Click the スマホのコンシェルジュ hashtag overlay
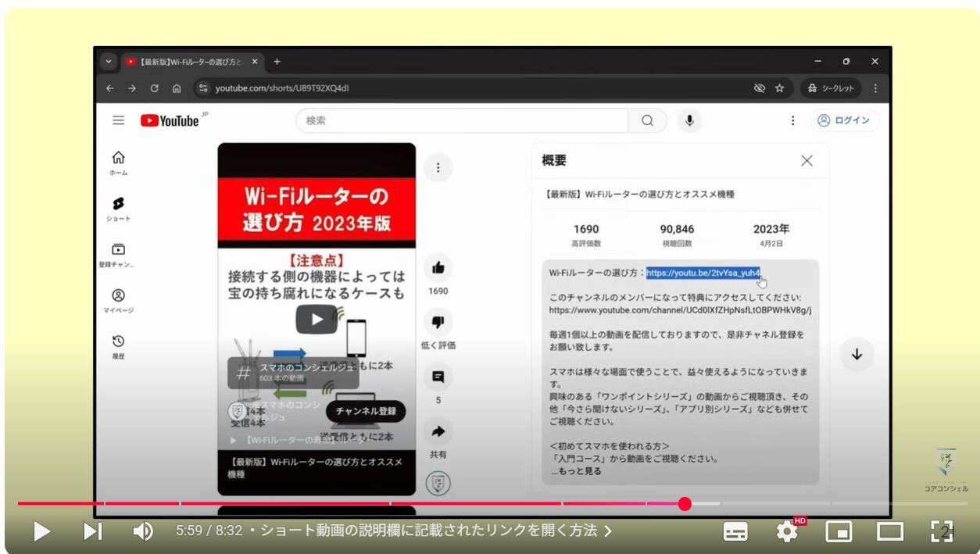980x554 pixels. coord(293,373)
